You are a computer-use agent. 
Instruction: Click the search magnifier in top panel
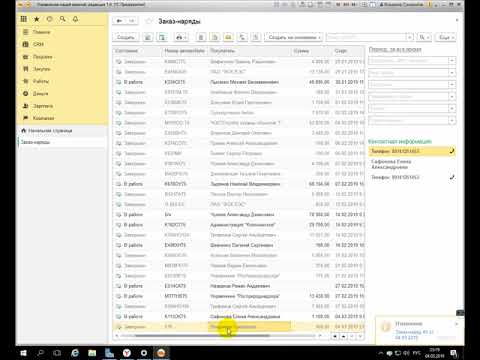63,19
